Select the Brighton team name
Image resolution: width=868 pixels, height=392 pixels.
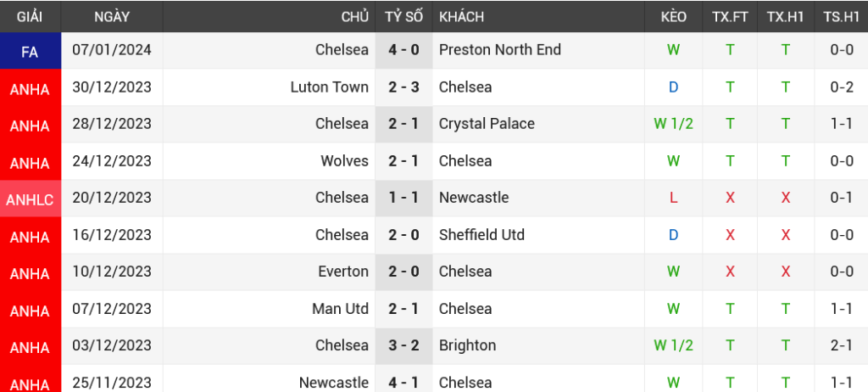click(x=467, y=346)
